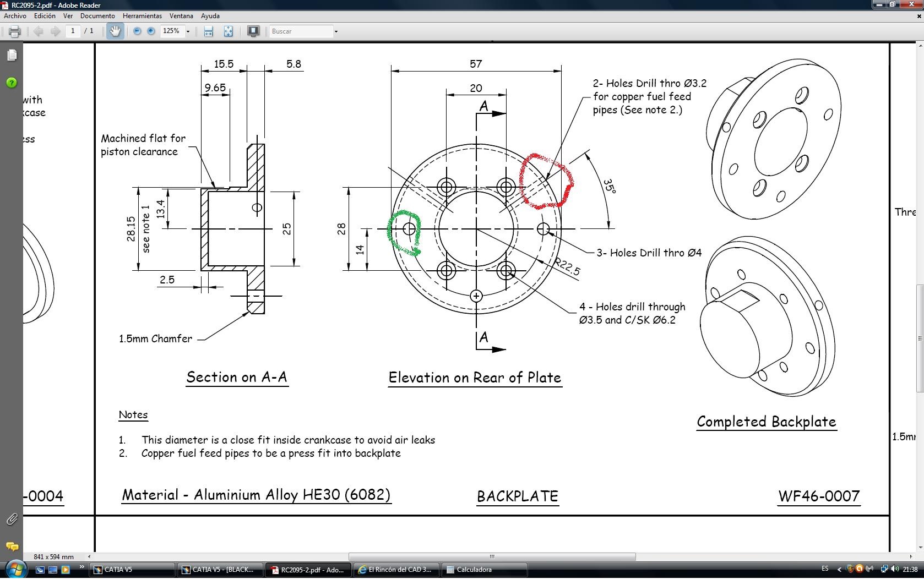Screen dimensions: 924x579
Task: Click the Print icon in toolbar
Action: coord(15,31)
